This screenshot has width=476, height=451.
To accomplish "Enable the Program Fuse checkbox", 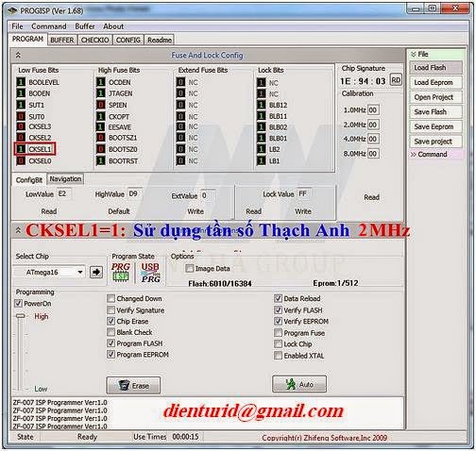I will 278,333.
